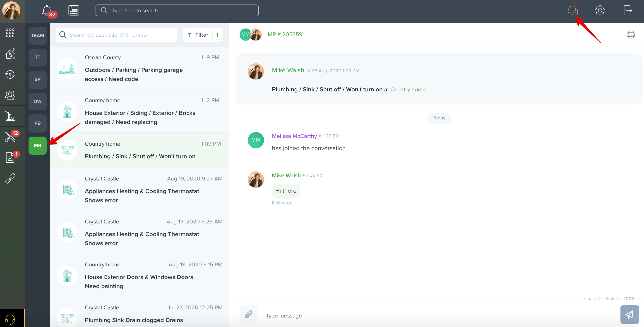Select the TT chat tab
Image resolution: width=644 pixels, height=327 pixels.
(38, 57)
